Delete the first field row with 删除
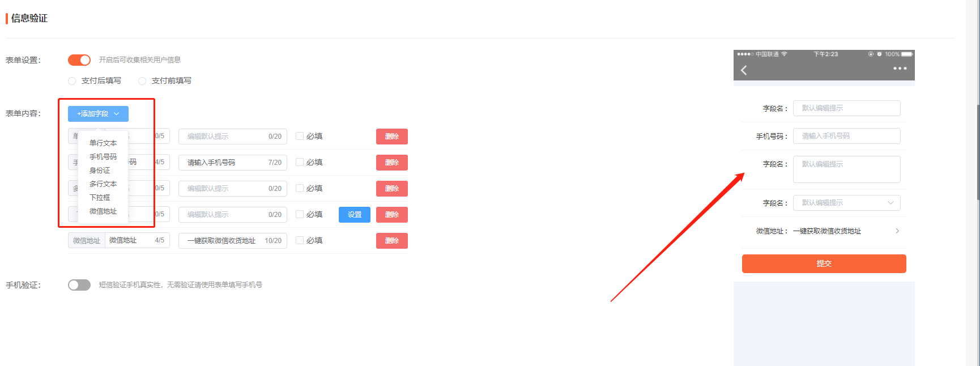The image size is (980, 366). (392, 137)
